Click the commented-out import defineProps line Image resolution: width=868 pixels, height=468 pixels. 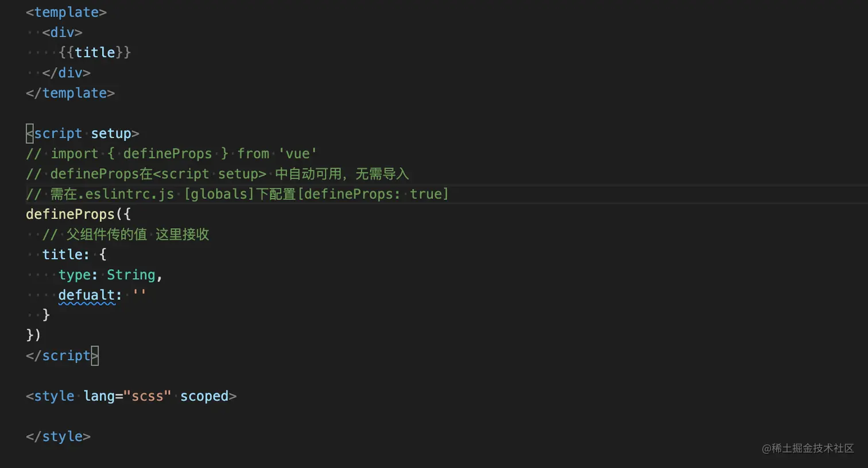tap(171, 154)
